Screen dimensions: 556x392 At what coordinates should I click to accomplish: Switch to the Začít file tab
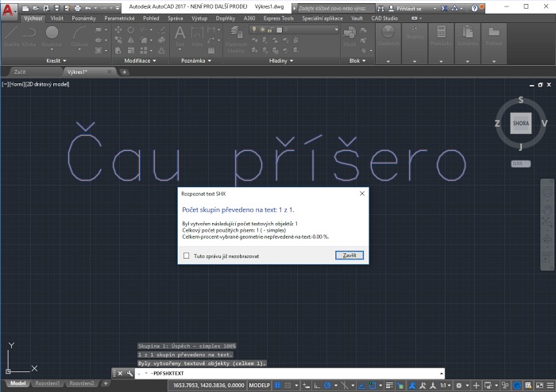point(20,72)
